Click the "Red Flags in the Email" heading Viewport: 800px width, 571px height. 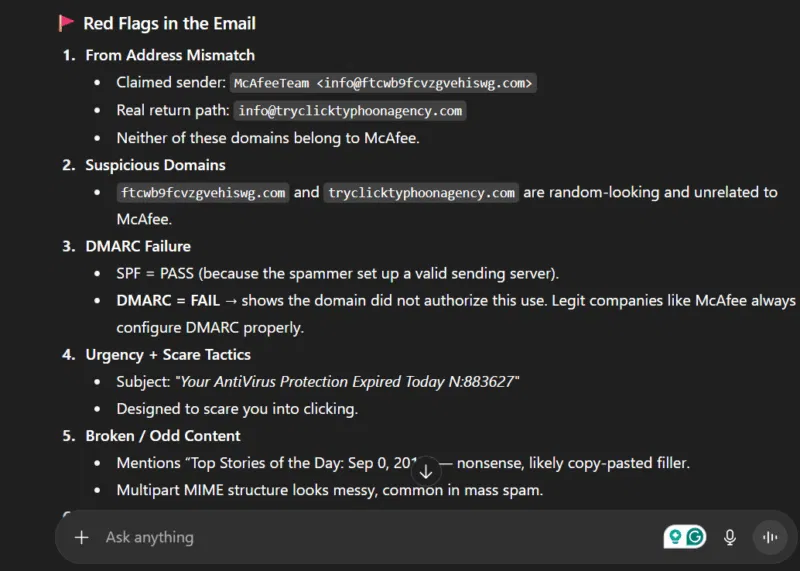point(169,23)
